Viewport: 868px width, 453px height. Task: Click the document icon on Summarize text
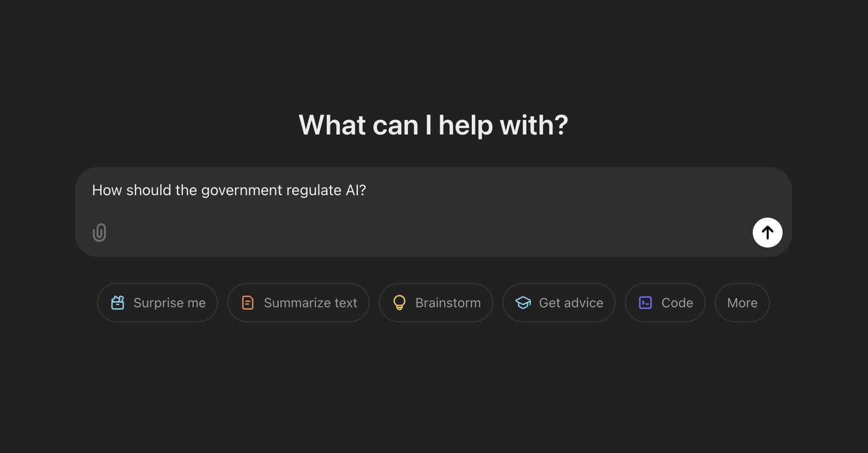(247, 303)
